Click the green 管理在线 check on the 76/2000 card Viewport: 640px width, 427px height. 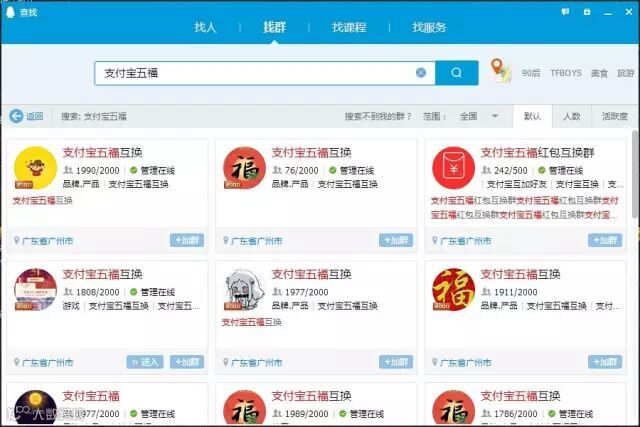click(333, 170)
